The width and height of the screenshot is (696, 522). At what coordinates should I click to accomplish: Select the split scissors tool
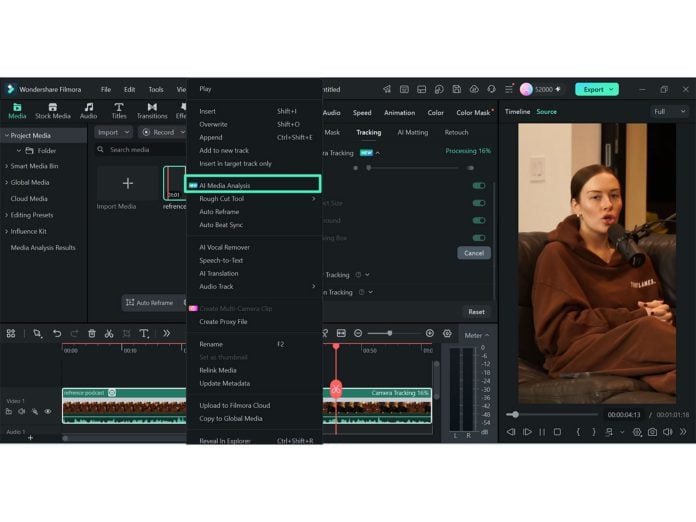(x=109, y=333)
